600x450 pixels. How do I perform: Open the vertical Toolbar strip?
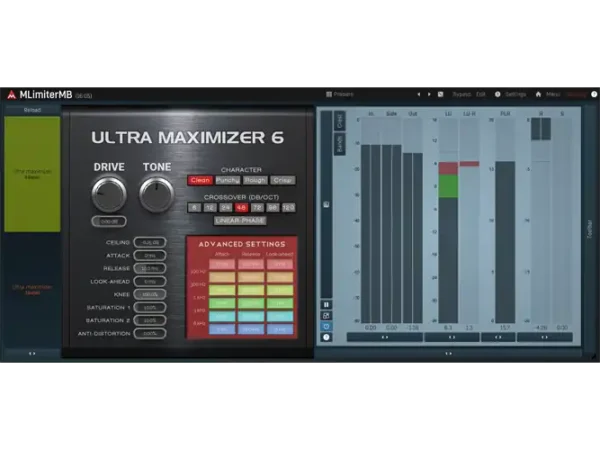[x=590, y=230]
